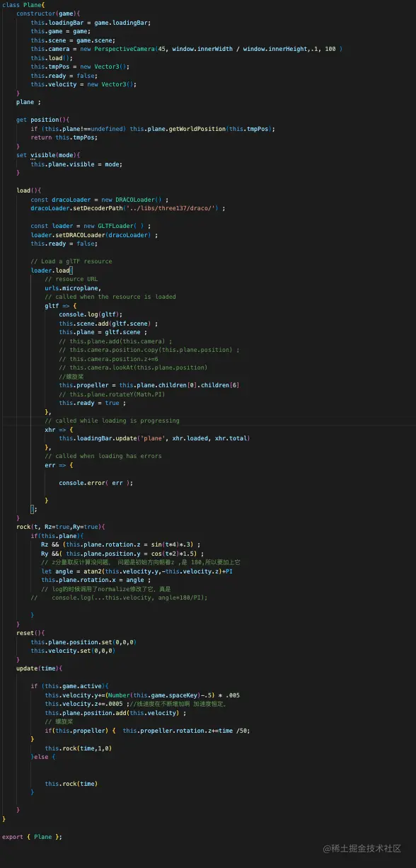Image resolution: width=416 pixels, height=868 pixels.
Task: Click the 'Rz && (this.plane.rotation.z' line
Action: pos(121,544)
